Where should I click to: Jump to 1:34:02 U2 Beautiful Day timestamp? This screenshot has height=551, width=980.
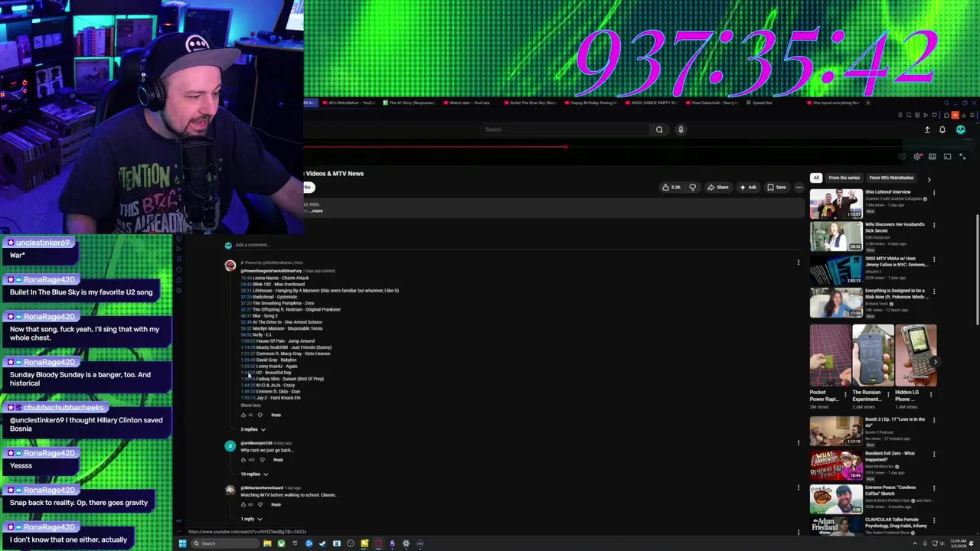tap(247, 373)
